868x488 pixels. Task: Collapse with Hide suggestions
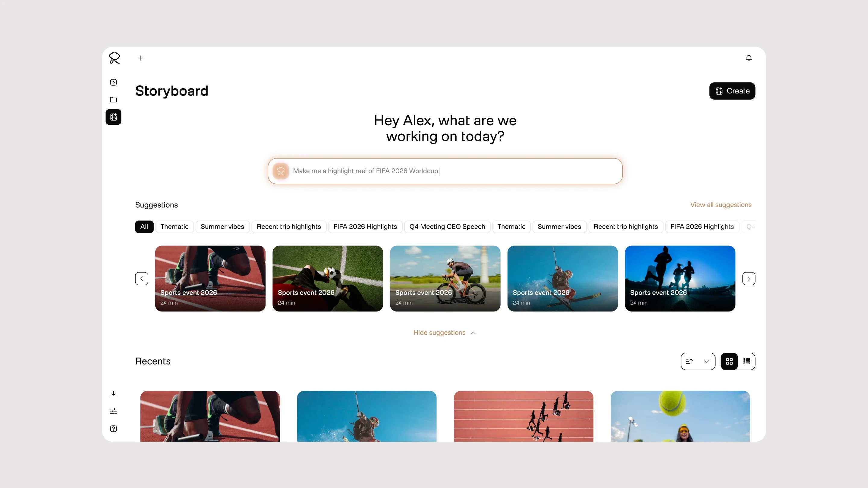(x=445, y=333)
